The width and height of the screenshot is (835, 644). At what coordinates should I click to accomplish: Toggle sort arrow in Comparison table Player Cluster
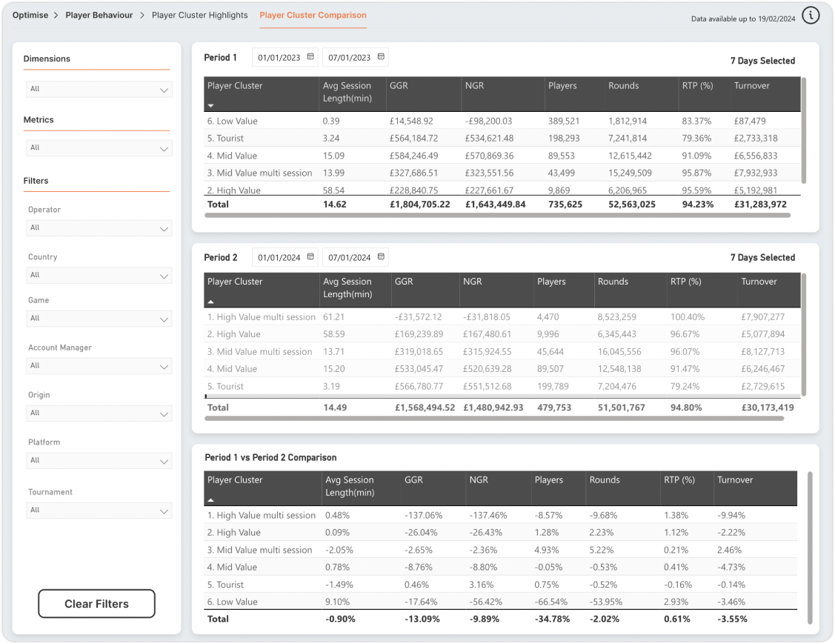pos(211,500)
